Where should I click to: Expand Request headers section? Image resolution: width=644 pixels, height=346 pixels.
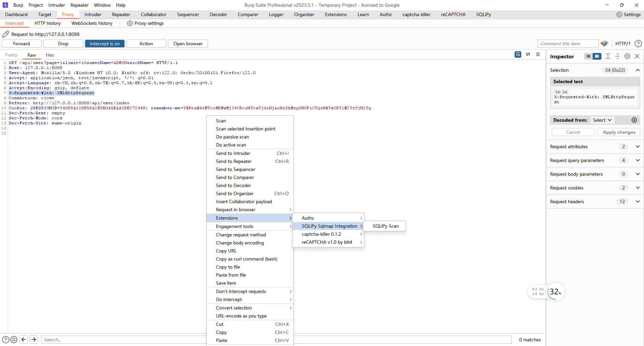coord(638,201)
